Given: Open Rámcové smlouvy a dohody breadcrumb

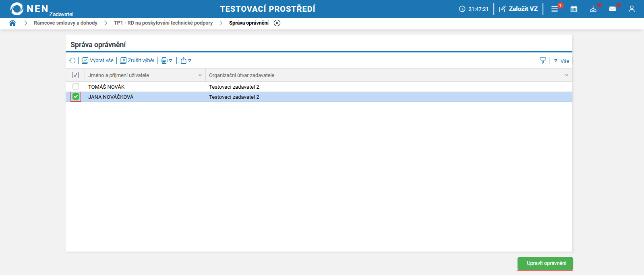Looking at the screenshot, I should click(x=66, y=23).
